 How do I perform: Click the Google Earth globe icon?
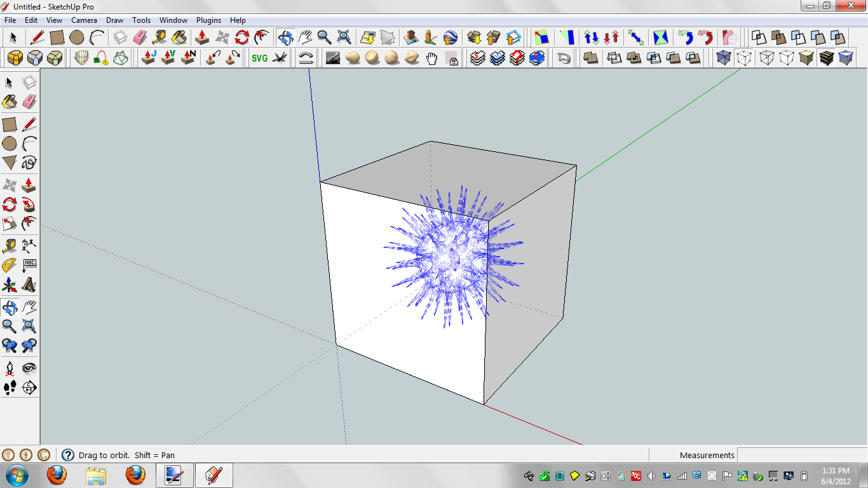pyautogui.click(x=451, y=37)
